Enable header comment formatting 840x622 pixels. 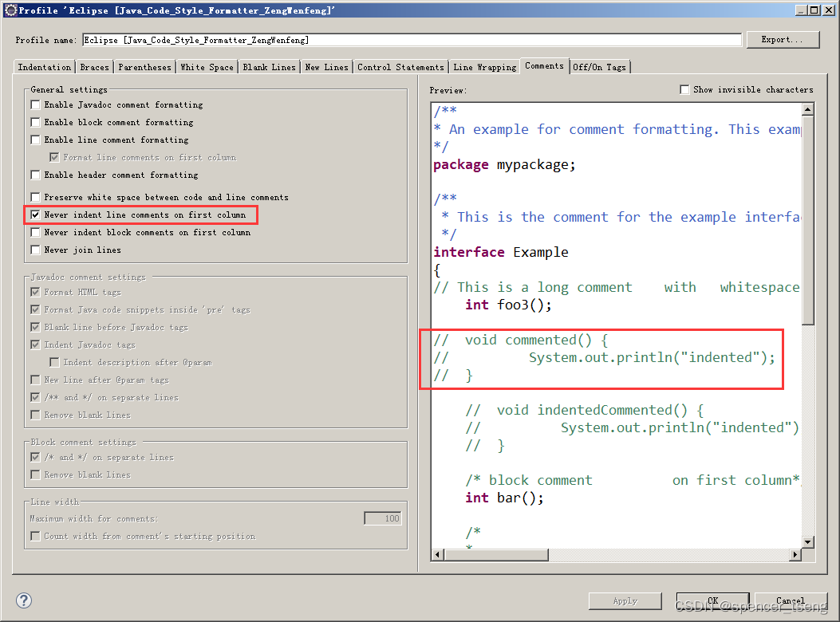point(35,175)
